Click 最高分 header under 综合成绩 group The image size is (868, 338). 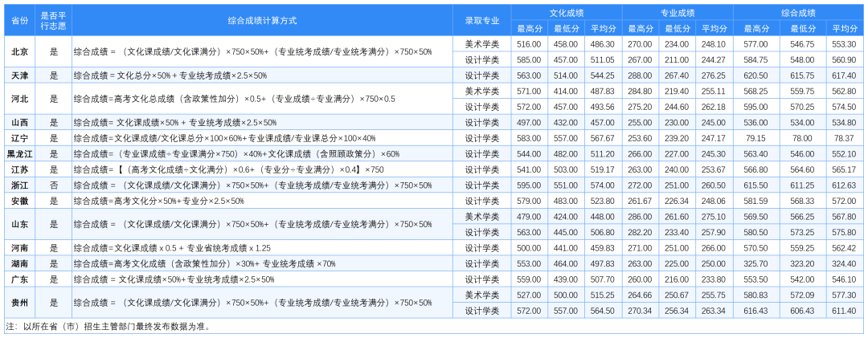[x=756, y=28]
